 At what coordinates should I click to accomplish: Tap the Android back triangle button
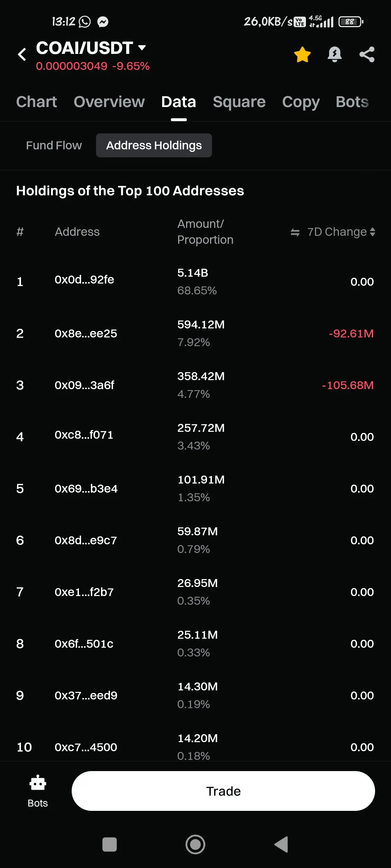[281, 844]
